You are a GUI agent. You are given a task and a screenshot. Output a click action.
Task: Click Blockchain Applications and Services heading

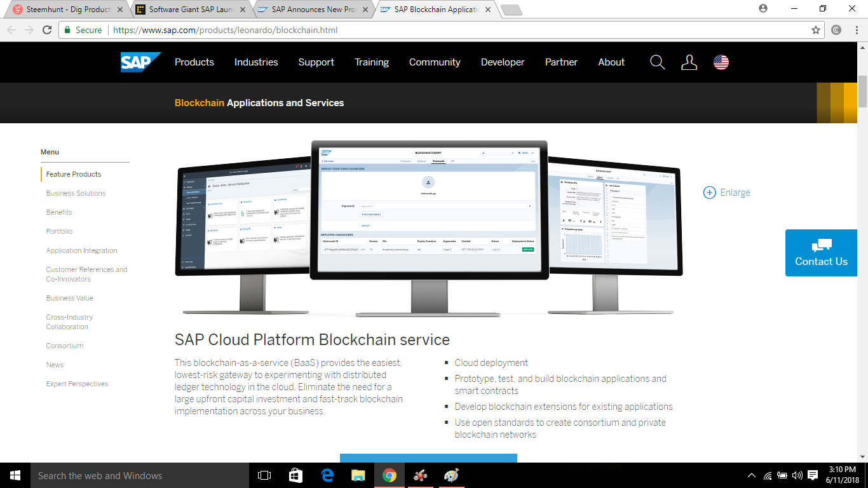[x=259, y=103]
